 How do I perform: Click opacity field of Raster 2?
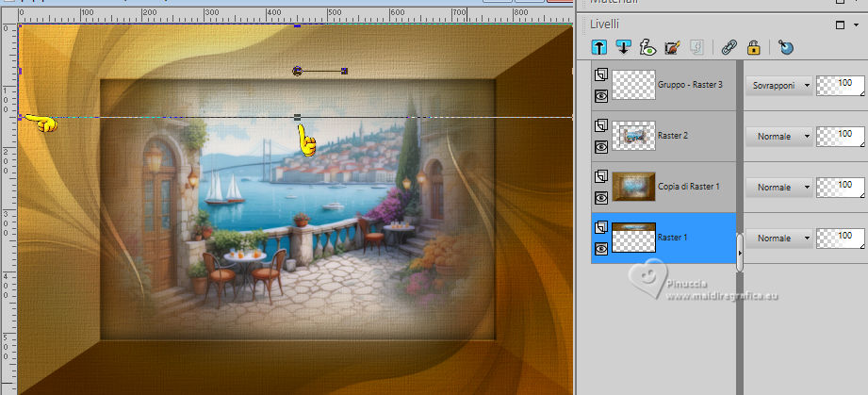841,137
